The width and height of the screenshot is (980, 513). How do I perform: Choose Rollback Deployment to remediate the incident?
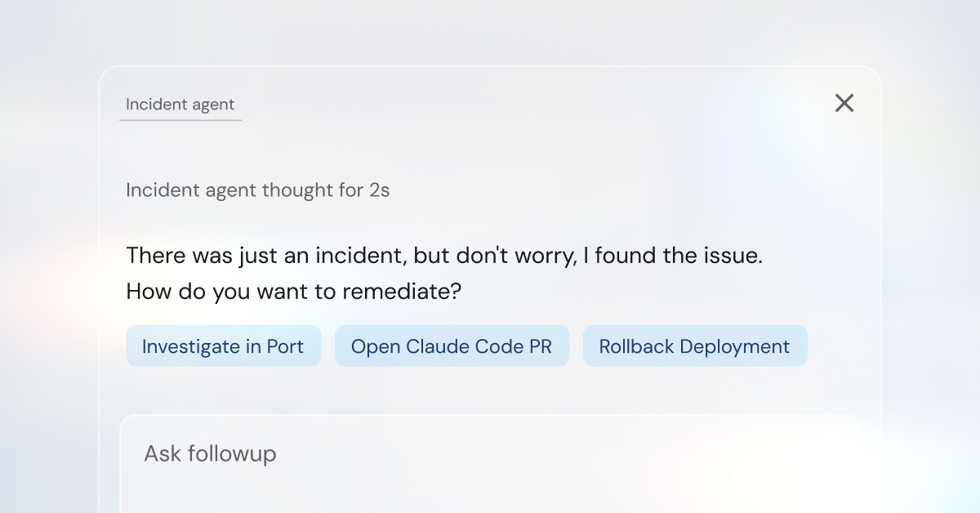click(695, 346)
